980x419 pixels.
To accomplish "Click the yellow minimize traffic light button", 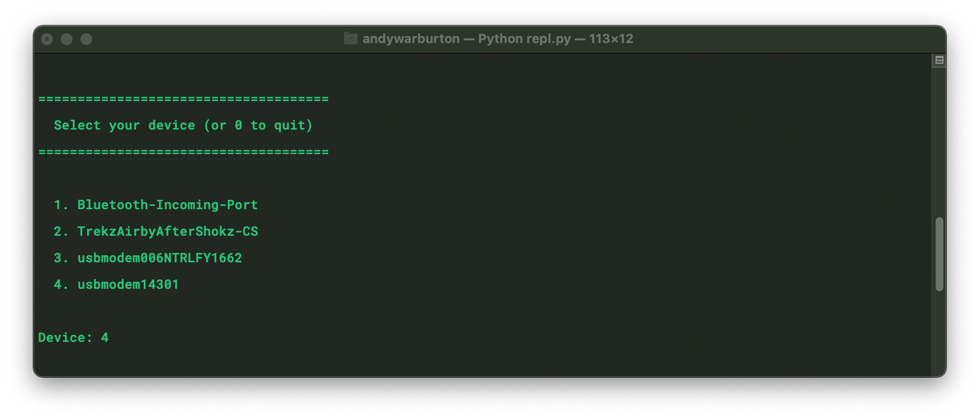I will (67, 39).
